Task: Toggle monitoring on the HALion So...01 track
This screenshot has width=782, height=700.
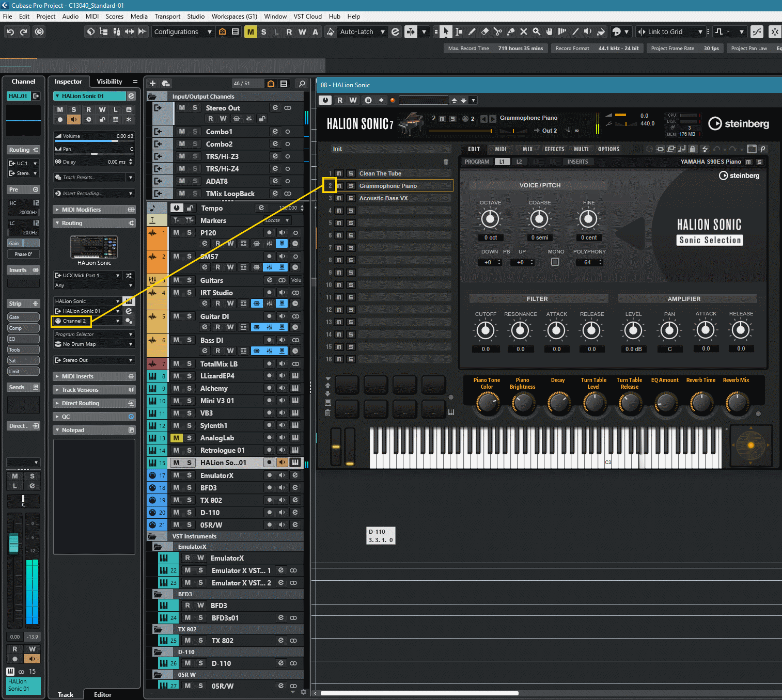Action: coord(282,463)
